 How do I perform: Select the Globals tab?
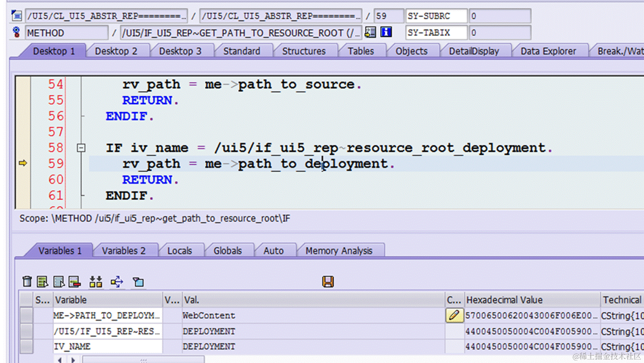pos(227,251)
